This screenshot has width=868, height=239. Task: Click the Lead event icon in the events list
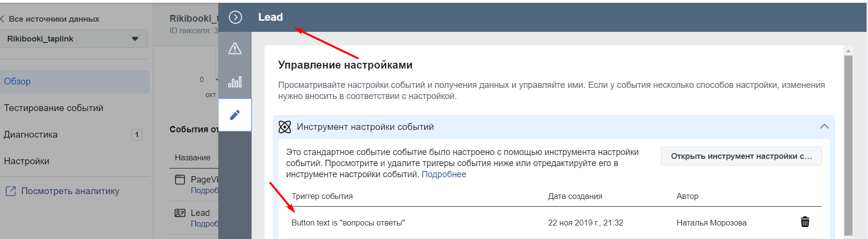click(180, 213)
